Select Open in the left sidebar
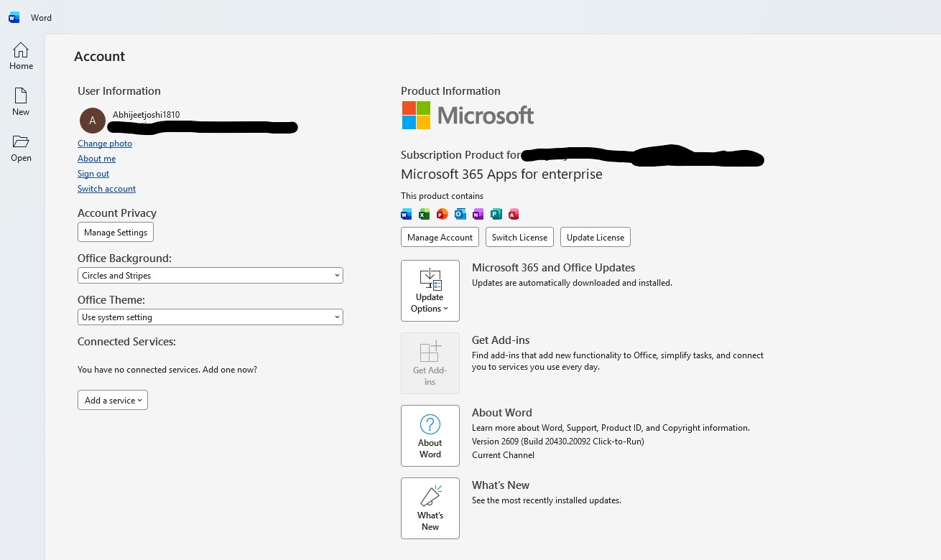Viewport: 941px width, 560px height. [x=21, y=148]
